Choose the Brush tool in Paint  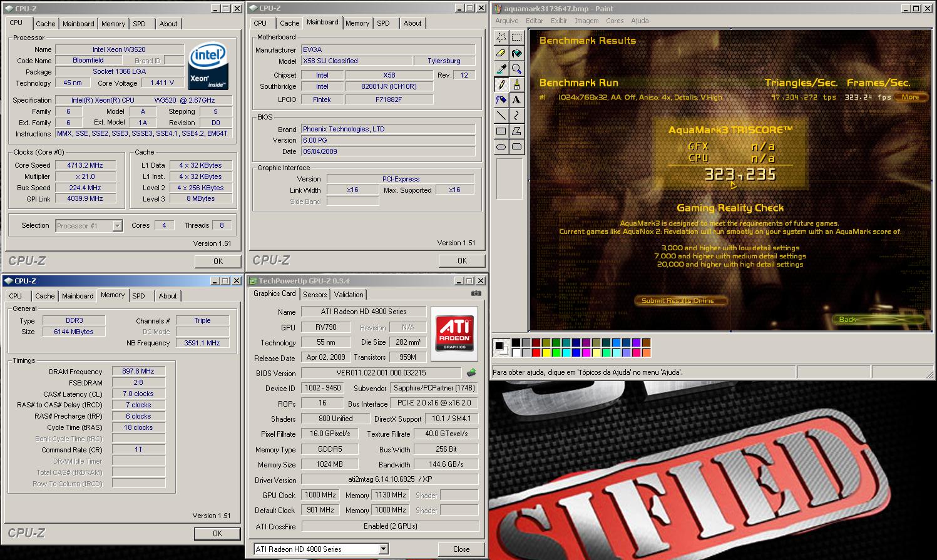point(516,84)
